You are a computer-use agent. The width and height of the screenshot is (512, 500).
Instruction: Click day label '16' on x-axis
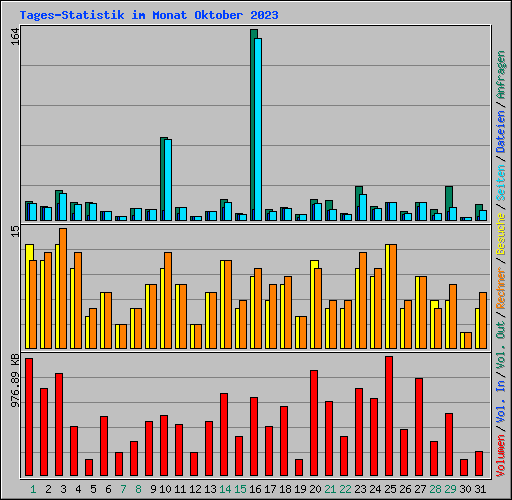coord(255,489)
